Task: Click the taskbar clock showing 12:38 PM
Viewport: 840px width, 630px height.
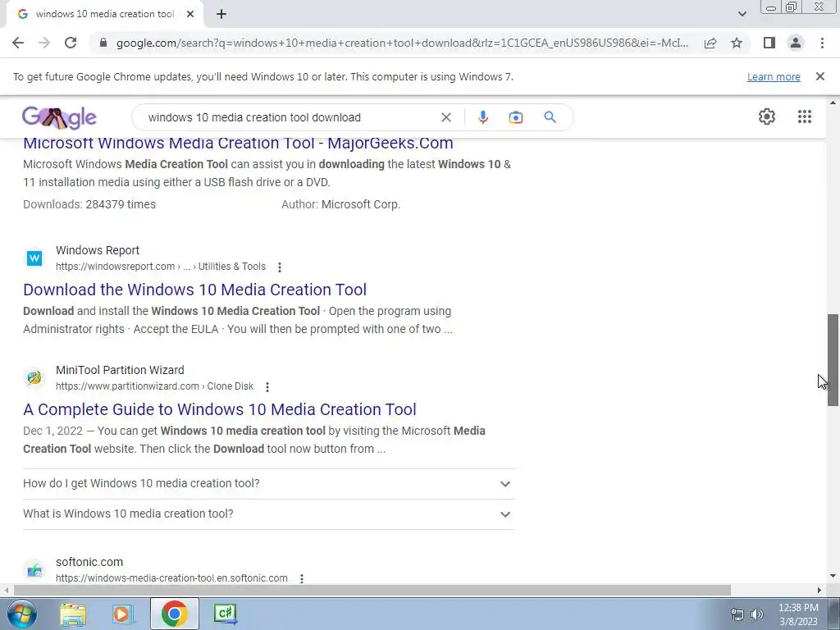Action: tap(798, 614)
